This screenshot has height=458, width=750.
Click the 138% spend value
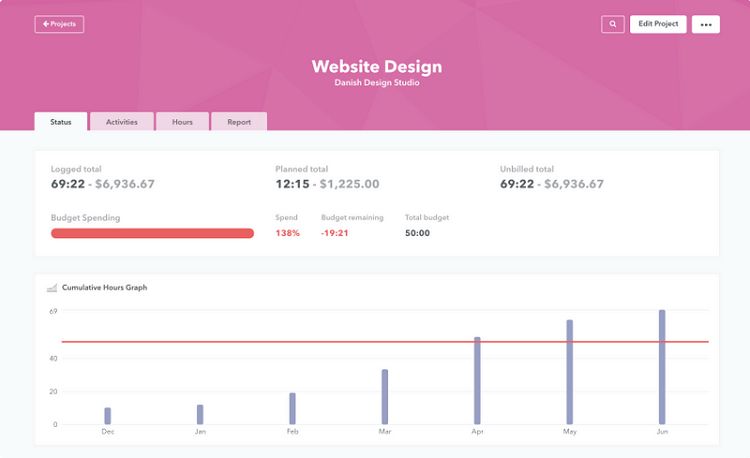coord(287,233)
